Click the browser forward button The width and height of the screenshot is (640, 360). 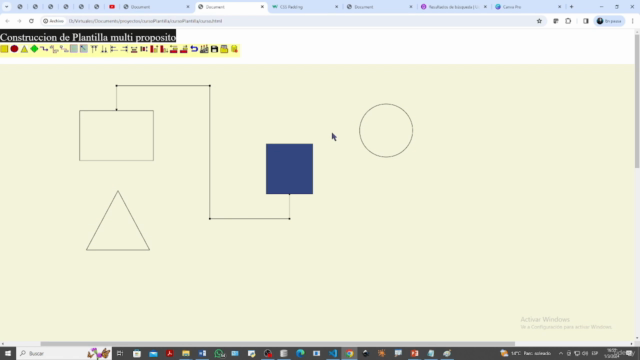pyautogui.click(x=19, y=21)
